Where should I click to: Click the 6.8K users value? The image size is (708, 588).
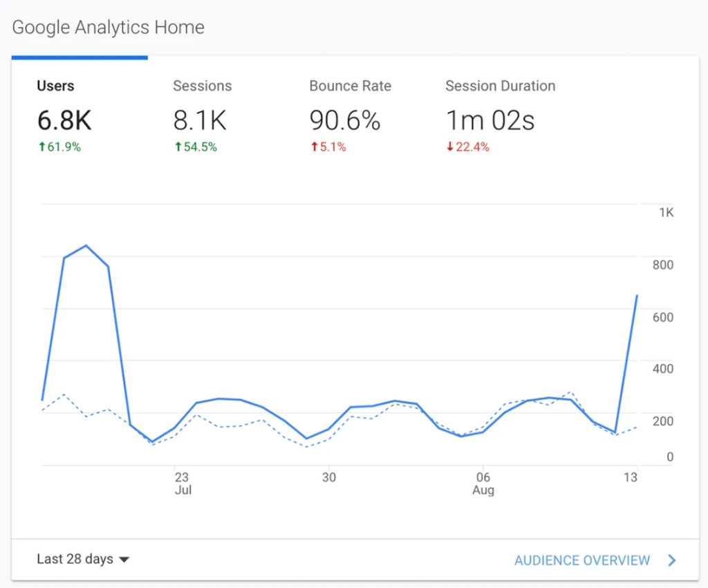(x=64, y=121)
